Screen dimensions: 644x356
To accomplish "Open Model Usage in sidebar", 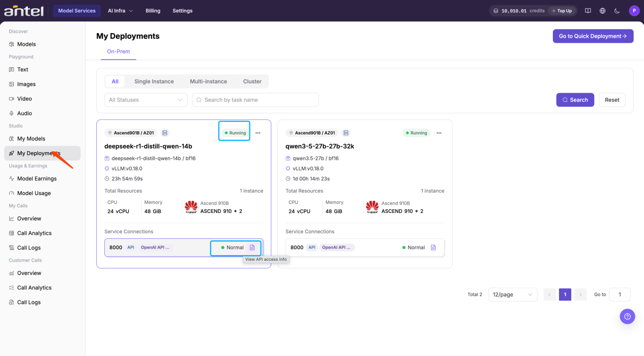I will (42, 193).
